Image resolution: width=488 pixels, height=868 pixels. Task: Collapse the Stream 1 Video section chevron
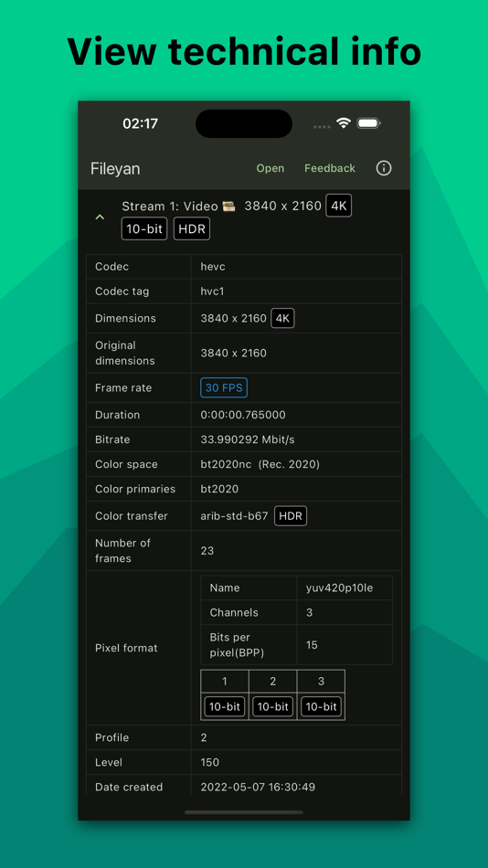(100, 217)
